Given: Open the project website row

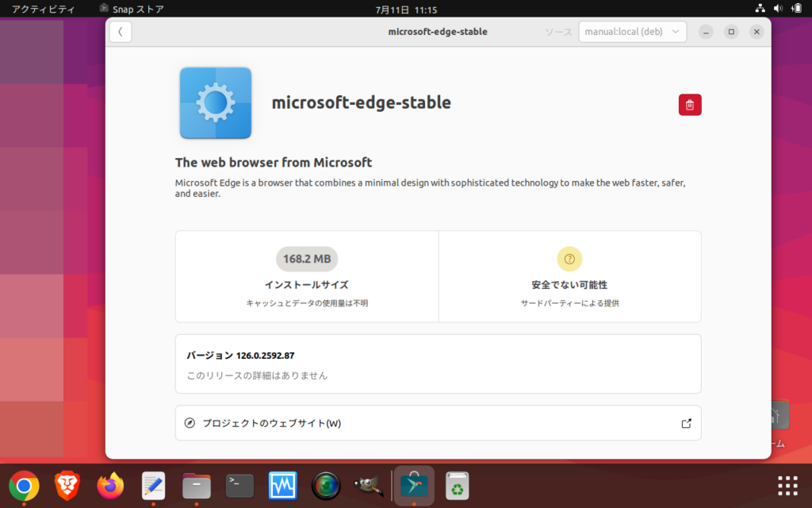Looking at the screenshot, I should pyautogui.click(x=438, y=423).
